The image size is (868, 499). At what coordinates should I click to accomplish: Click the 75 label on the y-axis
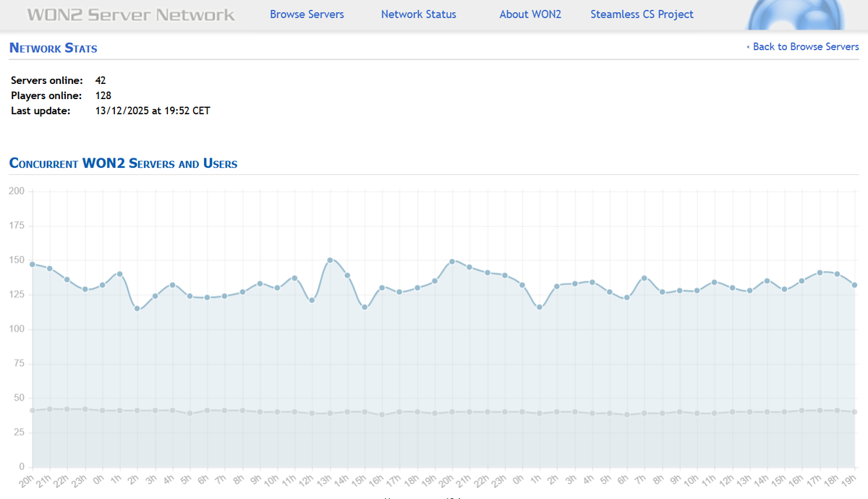point(20,364)
